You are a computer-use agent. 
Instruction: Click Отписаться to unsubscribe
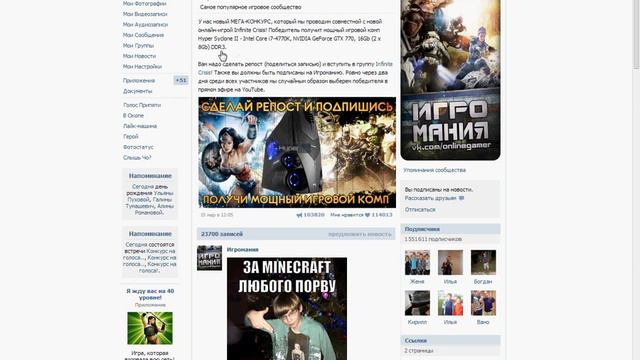pyautogui.click(x=420, y=209)
